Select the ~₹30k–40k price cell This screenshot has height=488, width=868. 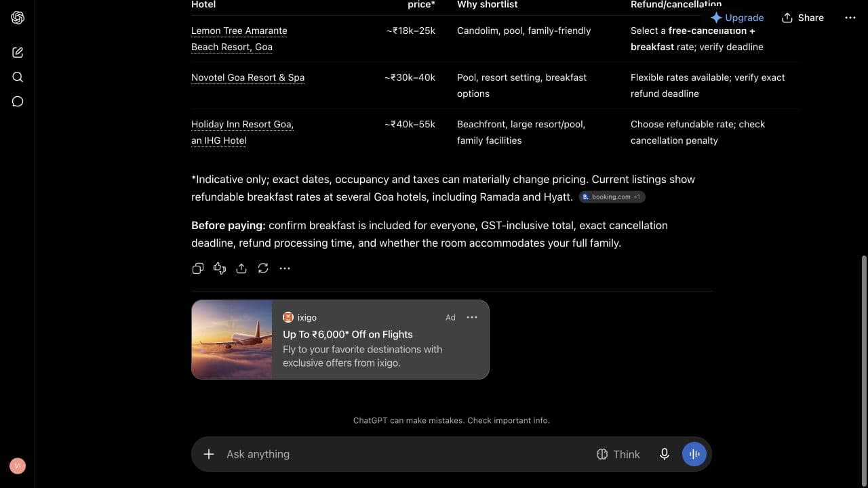(410, 77)
